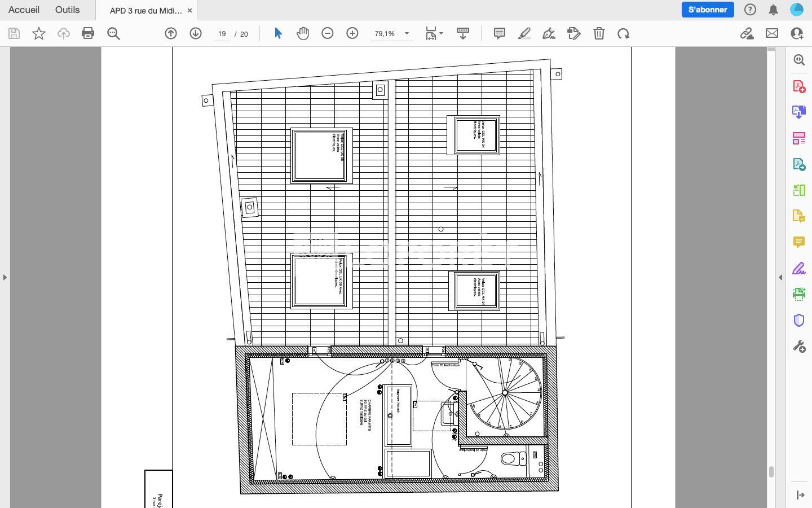Rotate the page view

pyautogui.click(x=623, y=33)
